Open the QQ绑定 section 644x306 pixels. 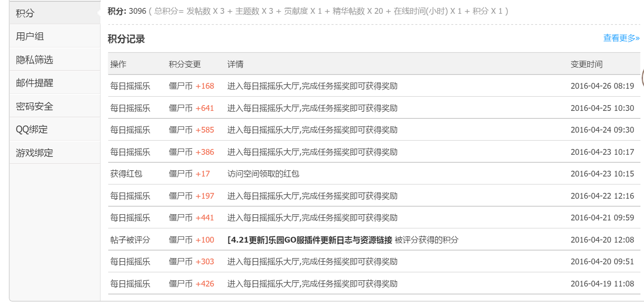coord(31,129)
